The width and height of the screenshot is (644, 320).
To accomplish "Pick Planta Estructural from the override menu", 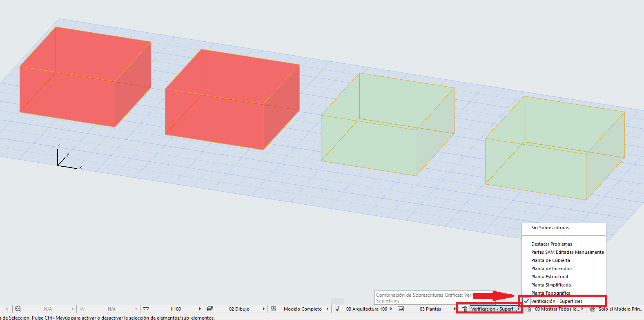I will 549,277.
